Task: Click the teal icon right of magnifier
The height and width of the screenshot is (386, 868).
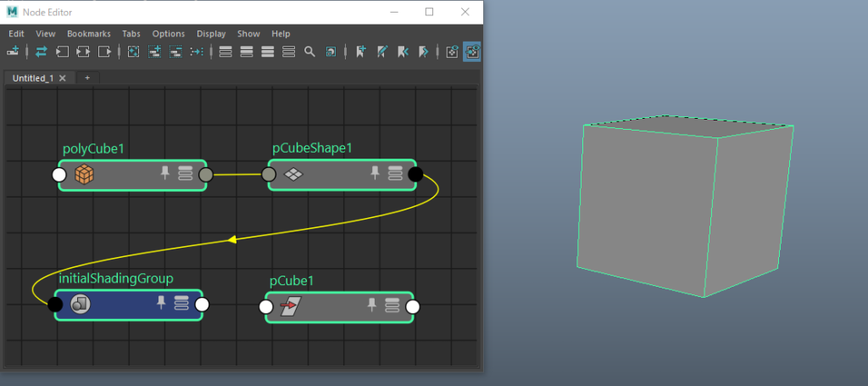Action: tap(331, 52)
